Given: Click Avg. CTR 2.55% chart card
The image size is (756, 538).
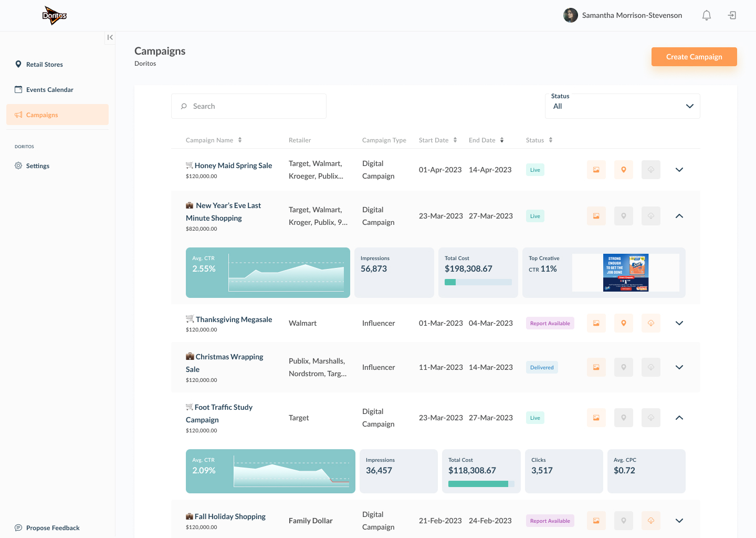Looking at the screenshot, I should 268,273.
